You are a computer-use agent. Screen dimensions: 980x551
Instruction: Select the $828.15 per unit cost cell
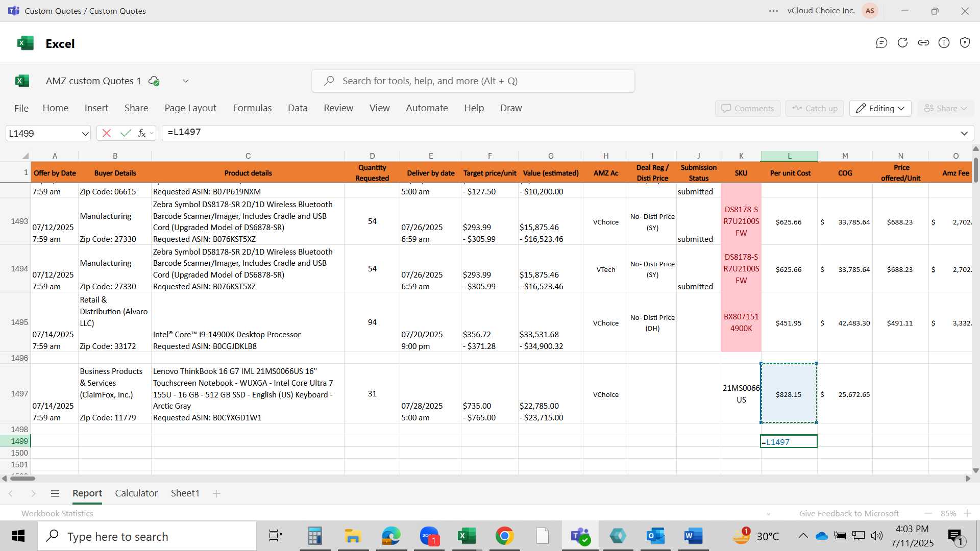[789, 394]
